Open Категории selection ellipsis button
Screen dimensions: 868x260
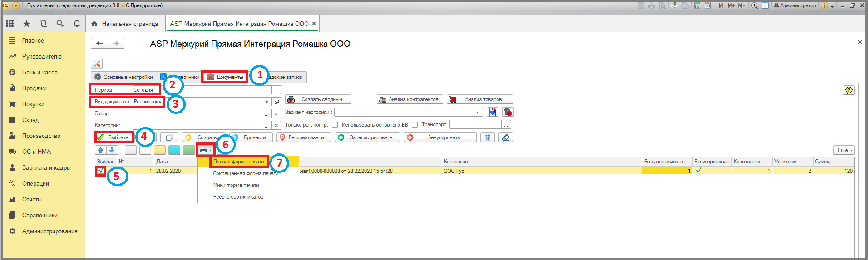(x=267, y=125)
